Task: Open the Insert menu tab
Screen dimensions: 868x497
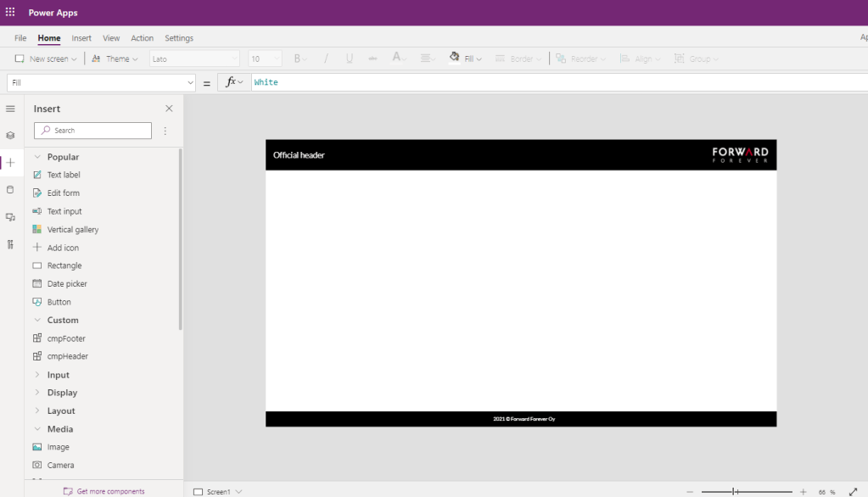Action: [x=81, y=38]
